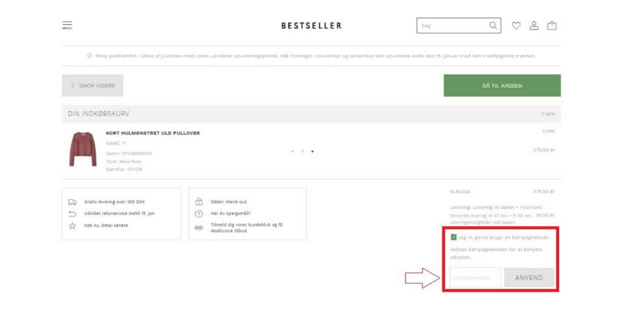Open the wishlist heart icon

tap(516, 26)
